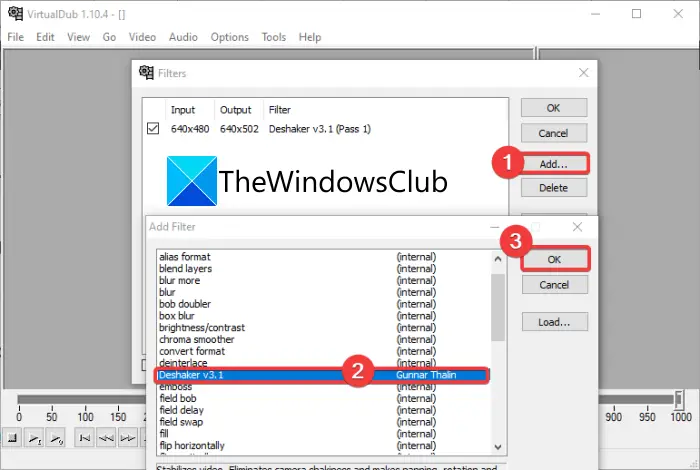This screenshot has width=700, height=470.
Task: Select the 'Deshaker v3.1' filter by Gunnar Thalin
Action: point(324,375)
